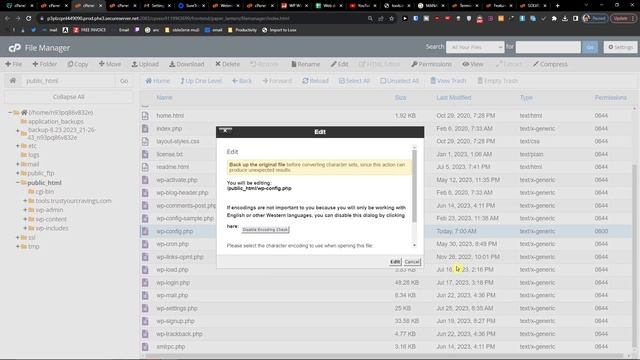Screen dimensions: 640x360
Task: Click the View toolbar button
Action: 473,64
